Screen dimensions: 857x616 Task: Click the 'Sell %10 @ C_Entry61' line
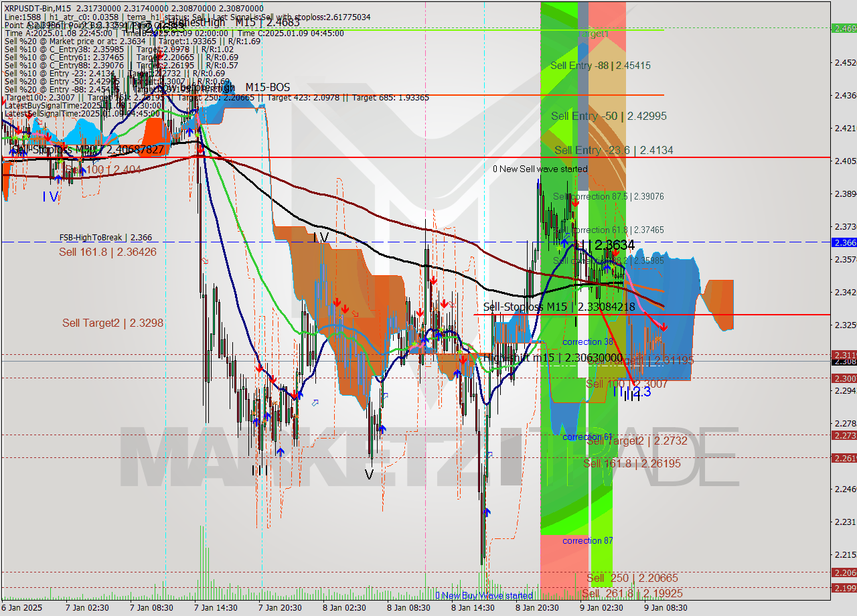click(x=121, y=58)
